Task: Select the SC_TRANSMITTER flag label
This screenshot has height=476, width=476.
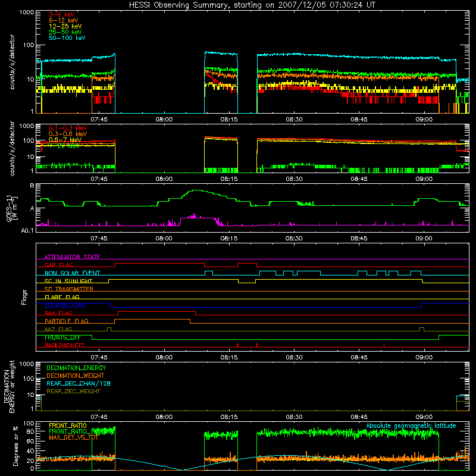Action: tap(69, 289)
